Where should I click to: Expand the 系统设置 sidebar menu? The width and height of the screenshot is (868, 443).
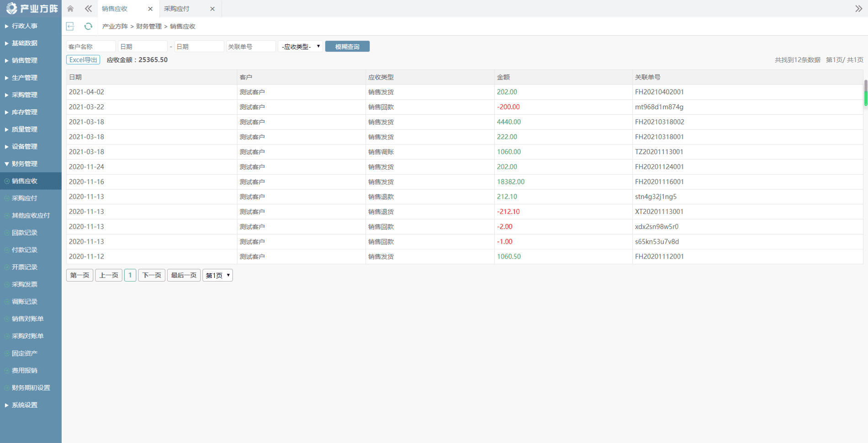pos(25,405)
